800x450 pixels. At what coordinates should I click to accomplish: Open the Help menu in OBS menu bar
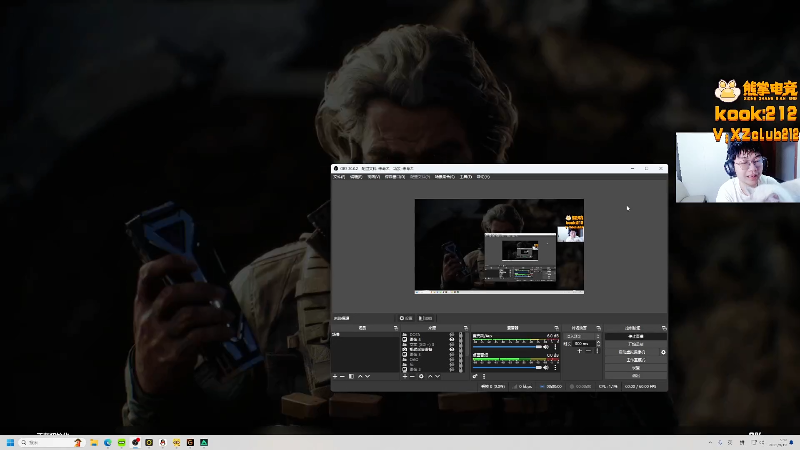click(x=483, y=177)
